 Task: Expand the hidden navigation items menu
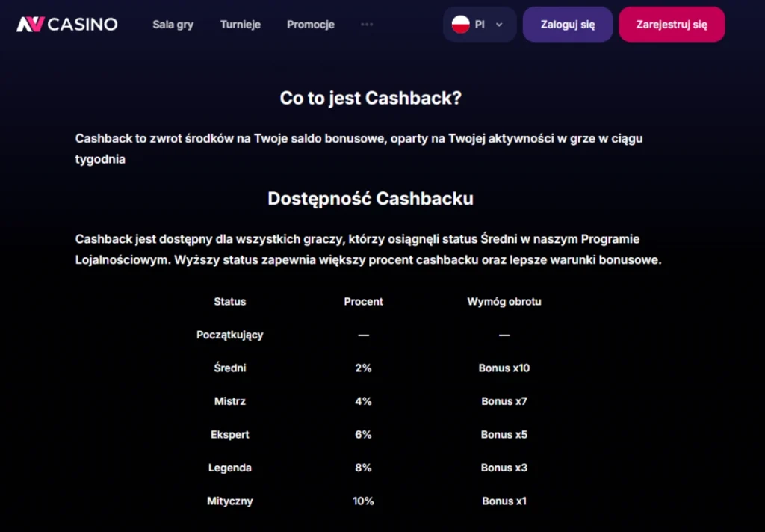[367, 24]
